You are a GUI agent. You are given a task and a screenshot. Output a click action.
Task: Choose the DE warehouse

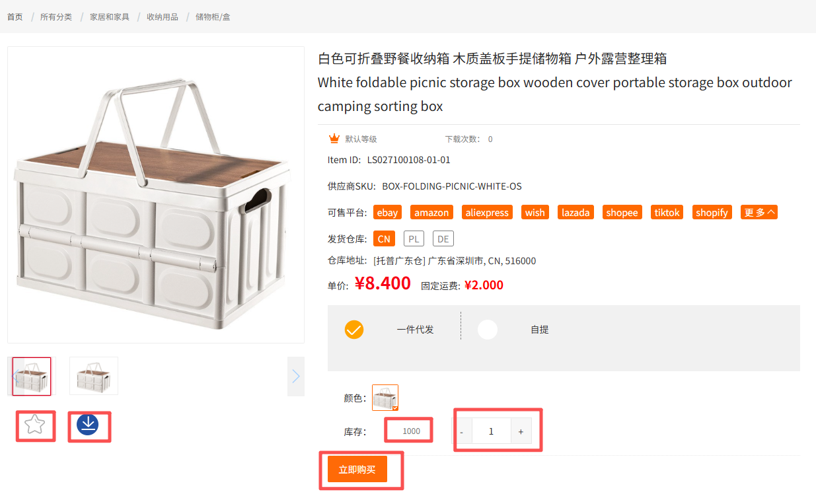point(443,238)
